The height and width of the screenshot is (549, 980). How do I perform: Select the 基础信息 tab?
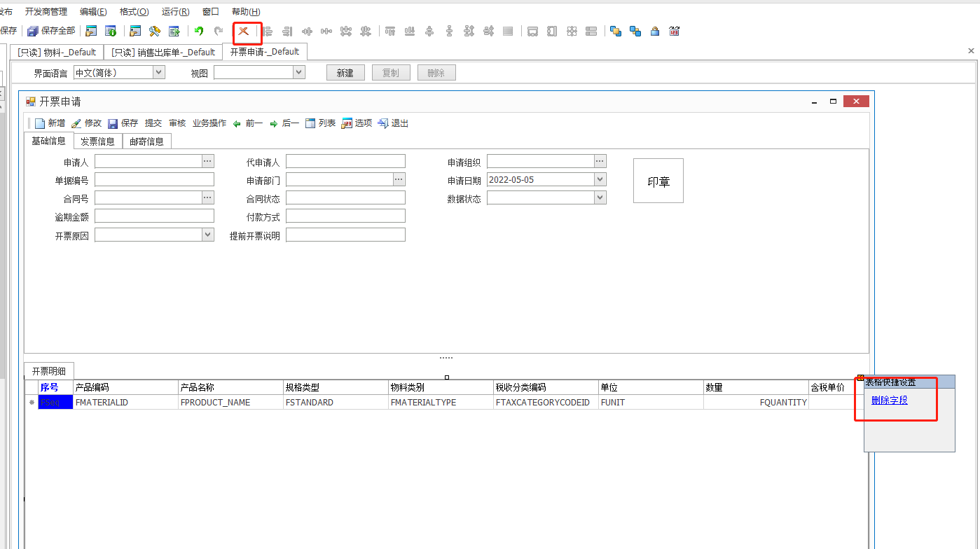(48, 141)
